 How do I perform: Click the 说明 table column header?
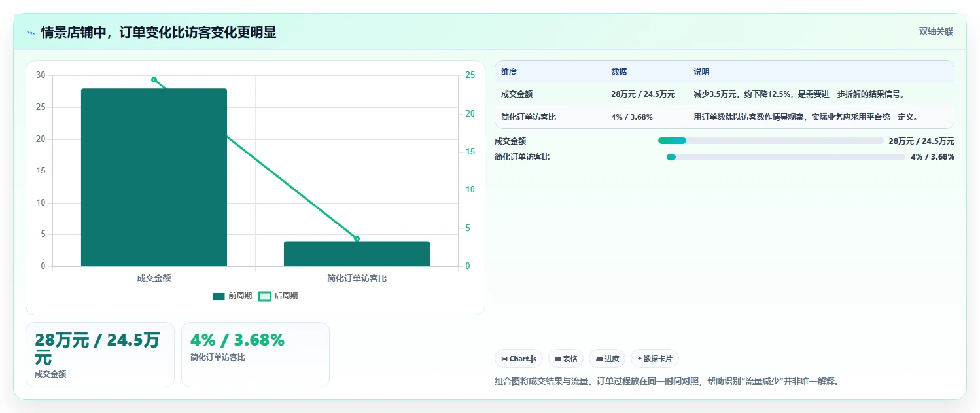701,72
